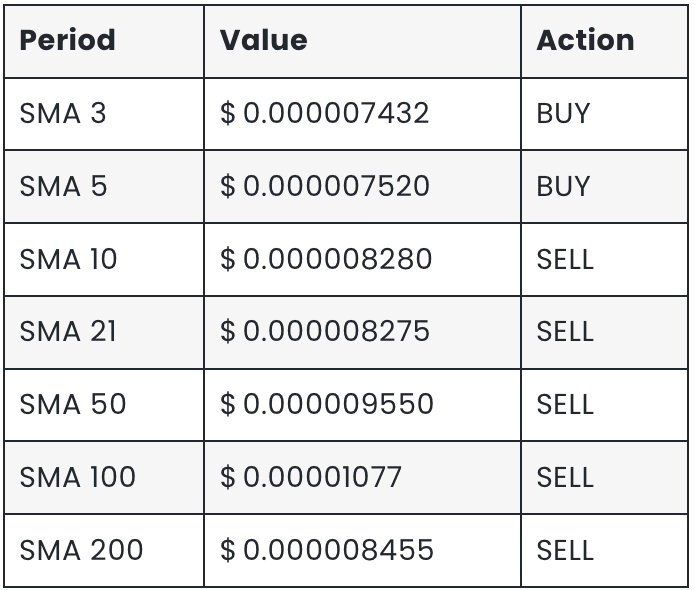Click the SMA 3 value $ 0.000007432

pos(324,113)
